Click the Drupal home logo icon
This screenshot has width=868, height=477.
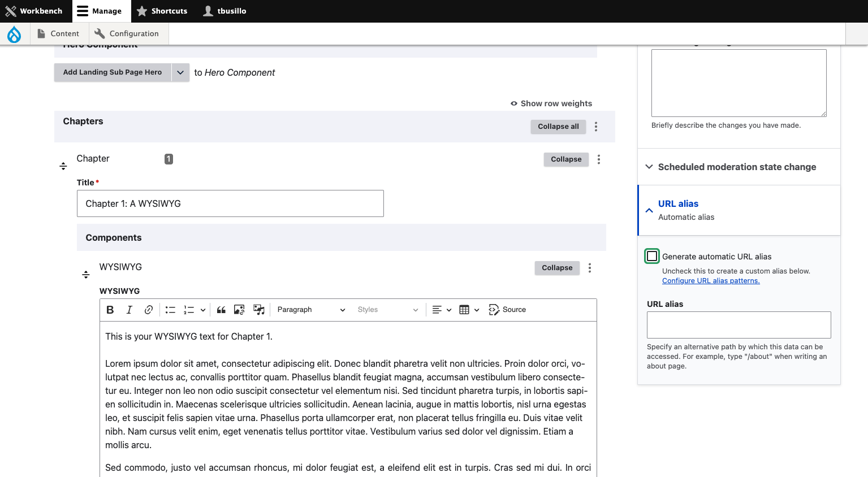[14, 34]
